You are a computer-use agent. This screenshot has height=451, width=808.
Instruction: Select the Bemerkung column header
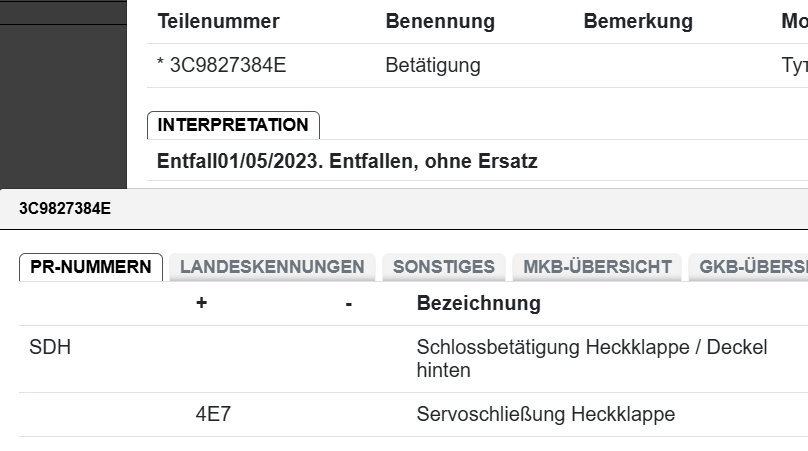[638, 21]
